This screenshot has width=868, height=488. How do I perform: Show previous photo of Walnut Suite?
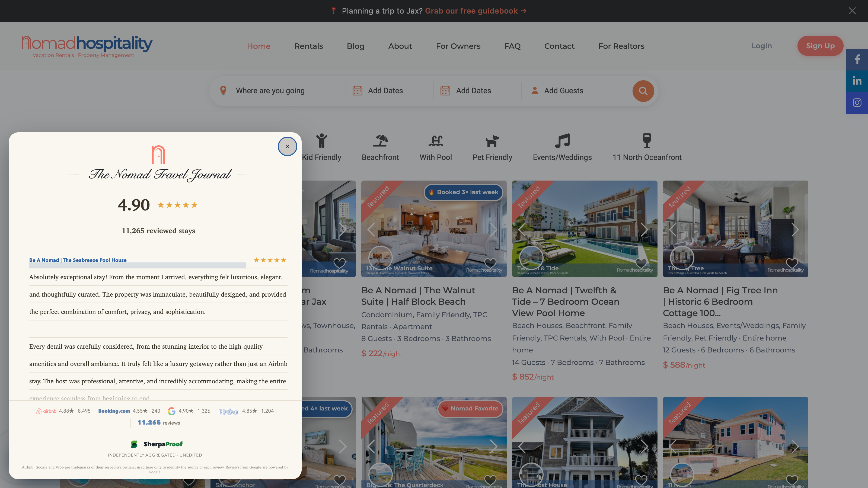click(371, 230)
